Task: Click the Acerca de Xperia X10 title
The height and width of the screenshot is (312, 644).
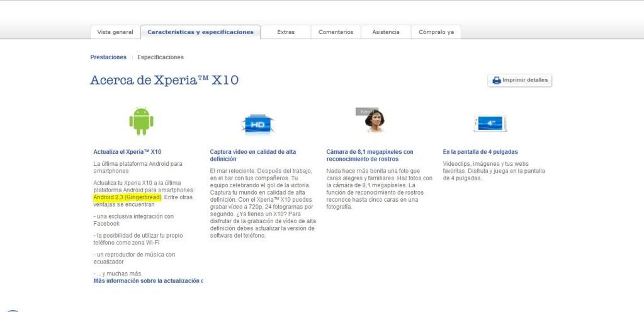Action: click(x=164, y=80)
